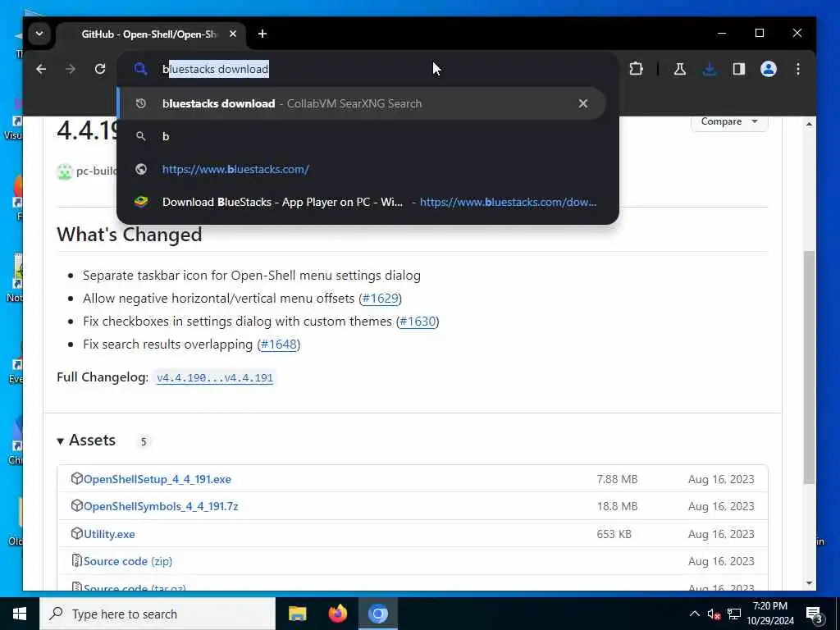The height and width of the screenshot is (630, 840).
Task: Select the bluestacks download history suggestion
Action: click(362, 103)
